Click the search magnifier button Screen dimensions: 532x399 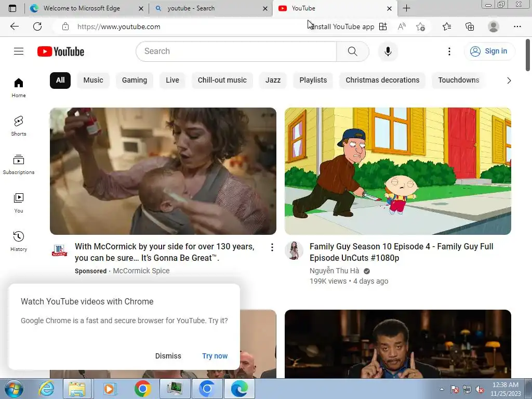[x=353, y=51]
